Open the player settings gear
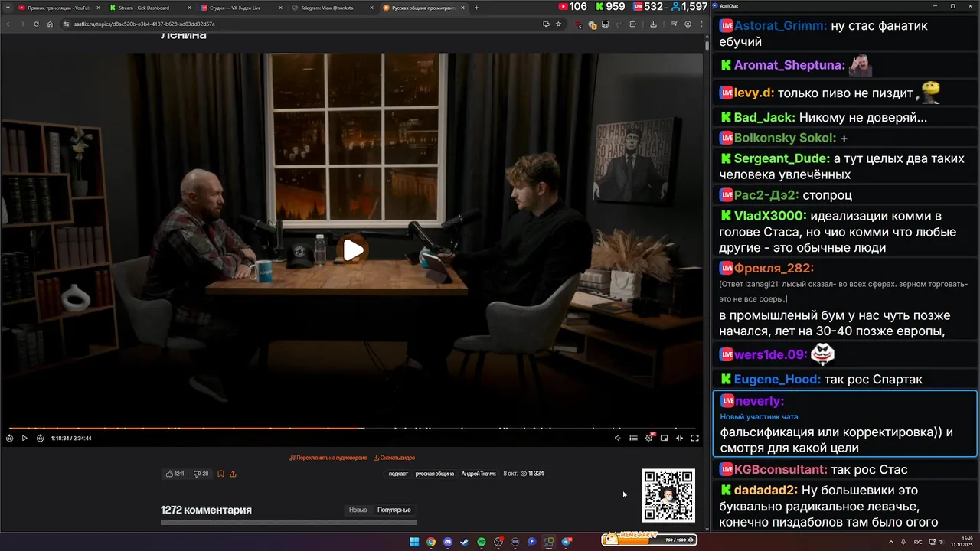 click(x=648, y=438)
